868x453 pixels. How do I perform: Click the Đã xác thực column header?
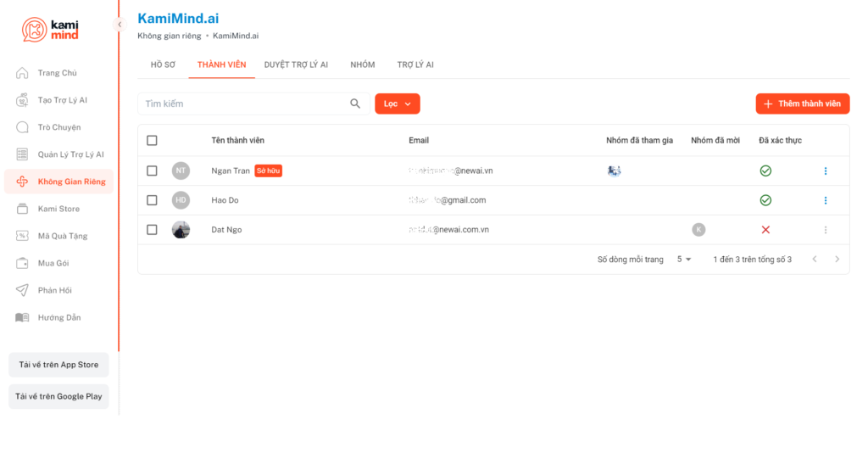point(780,140)
